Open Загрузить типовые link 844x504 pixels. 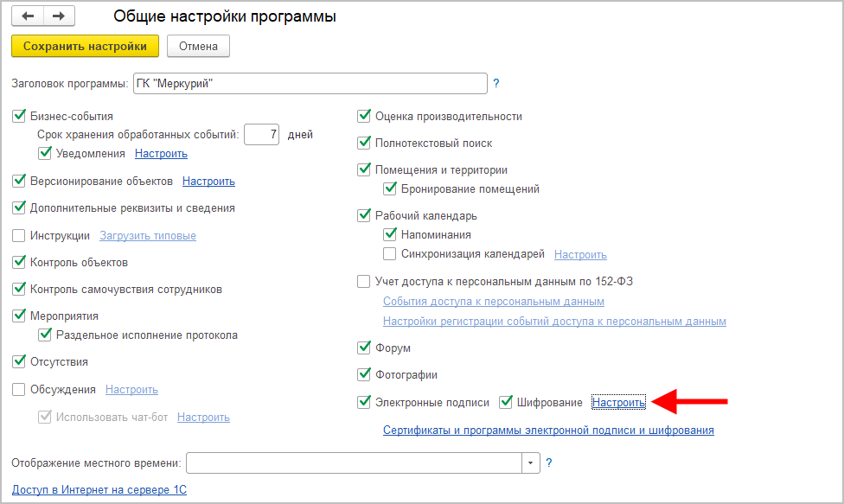point(148,235)
